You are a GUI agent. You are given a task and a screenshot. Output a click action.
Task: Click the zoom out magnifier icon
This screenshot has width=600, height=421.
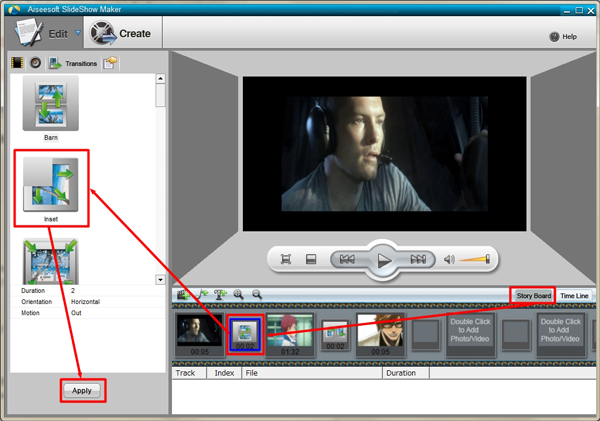[257, 294]
